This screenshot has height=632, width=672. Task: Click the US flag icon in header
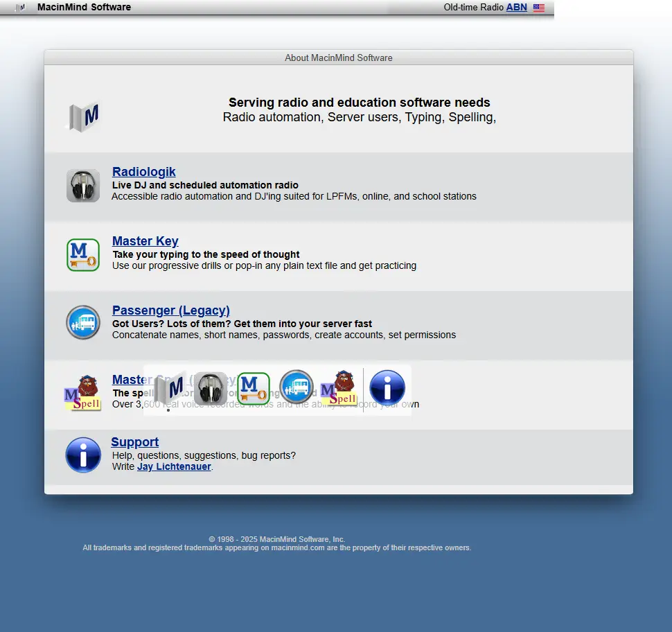click(539, 8)
